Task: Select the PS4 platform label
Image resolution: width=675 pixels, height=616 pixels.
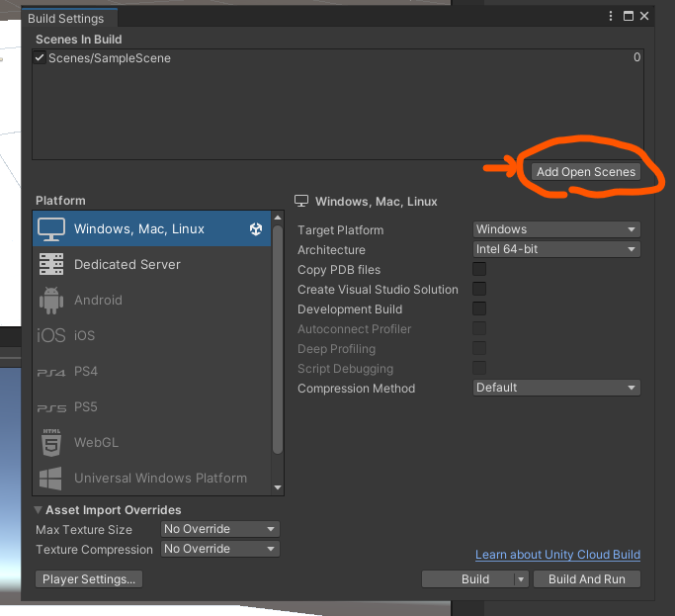Action: [x=86, y=372]
